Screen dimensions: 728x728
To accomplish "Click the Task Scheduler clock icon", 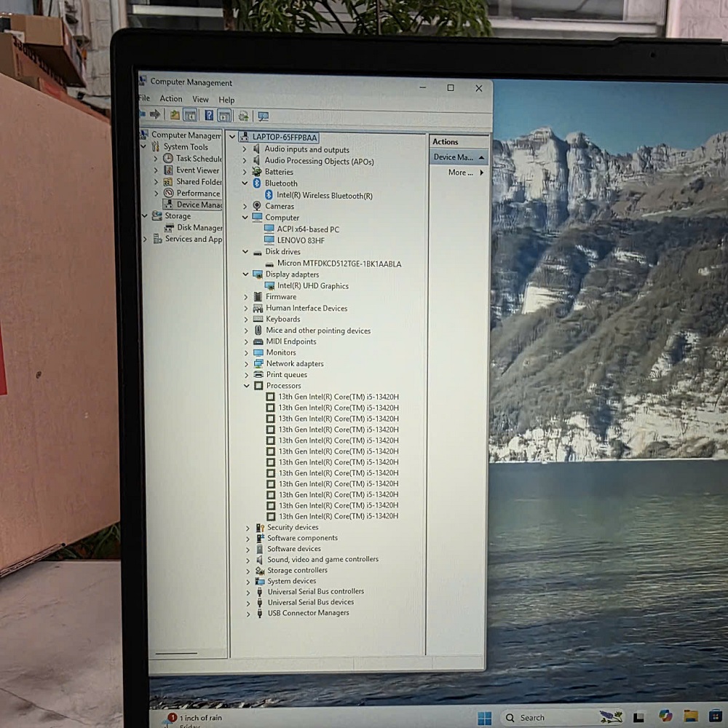I will click(168, 158).
